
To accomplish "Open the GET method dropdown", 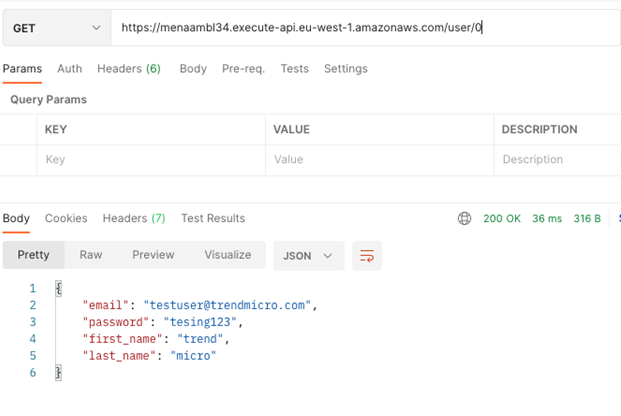I will (57, 28).
